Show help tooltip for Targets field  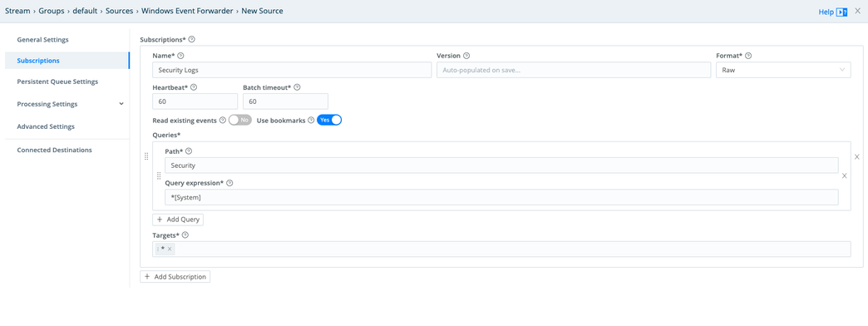tap(185, 235)
